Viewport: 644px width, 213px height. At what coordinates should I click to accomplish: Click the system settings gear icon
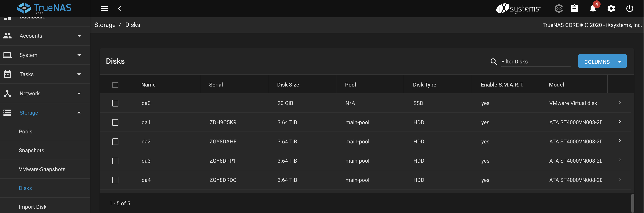pyautogui.click(x=611, y=8)
